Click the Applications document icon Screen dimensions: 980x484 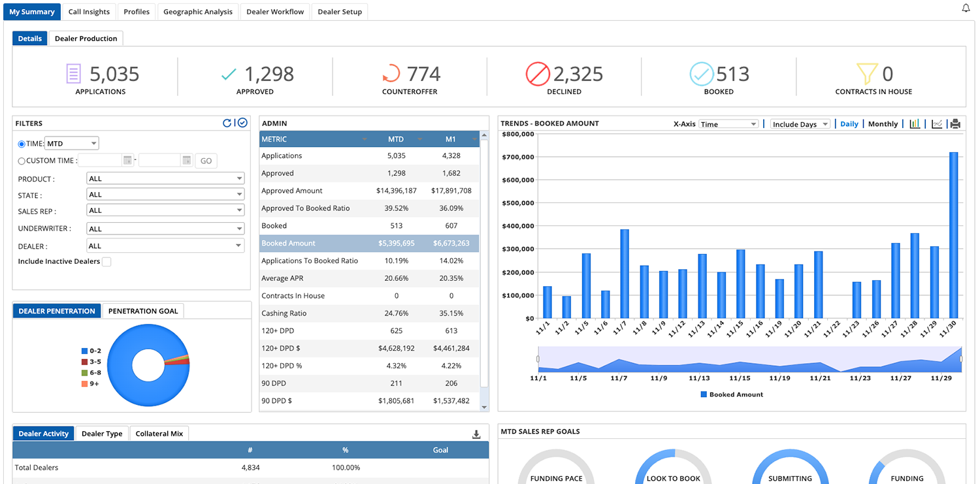pyautogui.click(x=73, y=73)
